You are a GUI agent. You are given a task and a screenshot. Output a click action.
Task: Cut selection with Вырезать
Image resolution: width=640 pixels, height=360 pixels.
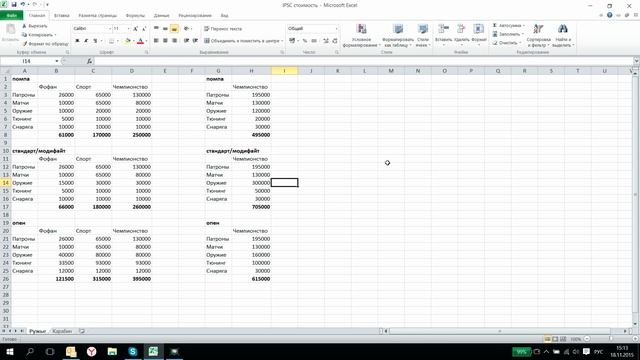[x=36, y=26]
